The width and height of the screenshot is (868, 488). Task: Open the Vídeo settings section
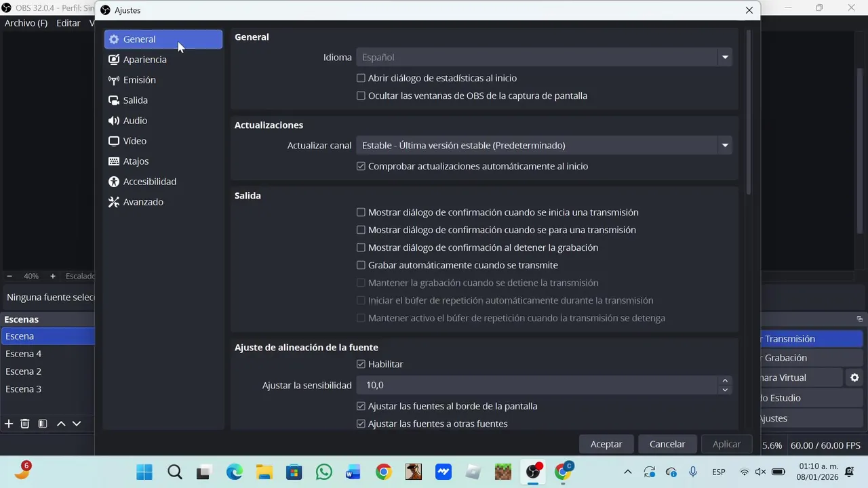[x=163, y=141]
